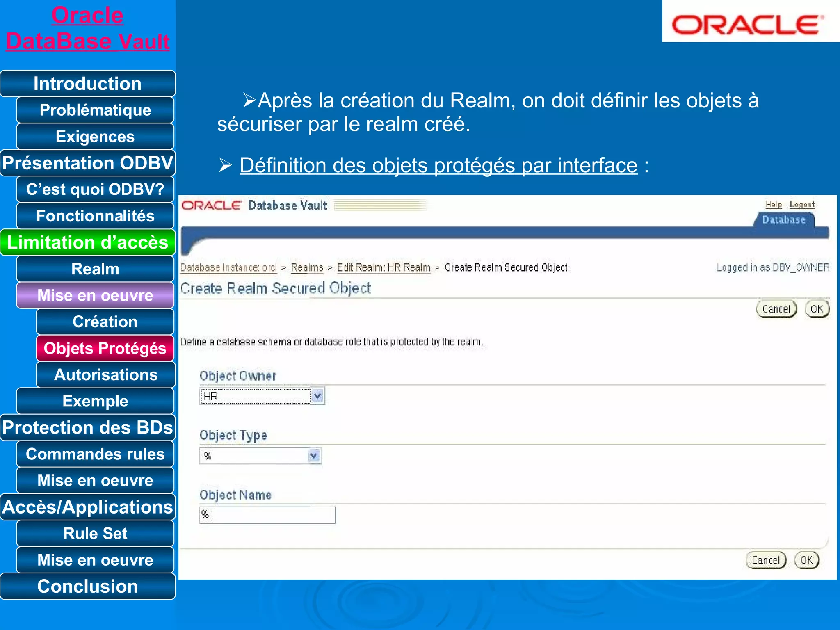Open Edit Realm: HR Realm breadcrumb
Screen dimensions: 840x630
pyautogui.click(x=384, y=267)
